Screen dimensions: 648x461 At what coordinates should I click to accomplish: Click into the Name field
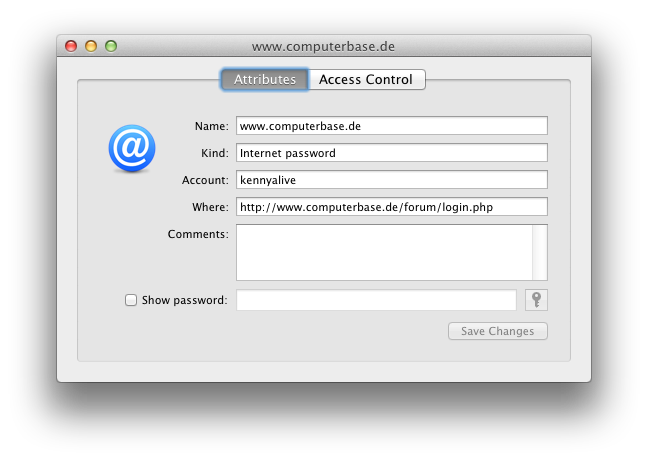392,126
